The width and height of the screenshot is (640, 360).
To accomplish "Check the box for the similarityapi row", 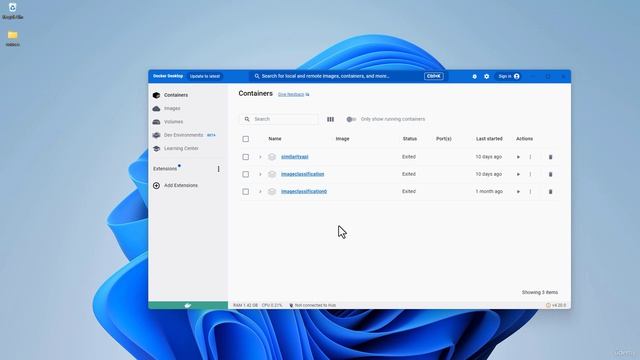I will (245, 157).
